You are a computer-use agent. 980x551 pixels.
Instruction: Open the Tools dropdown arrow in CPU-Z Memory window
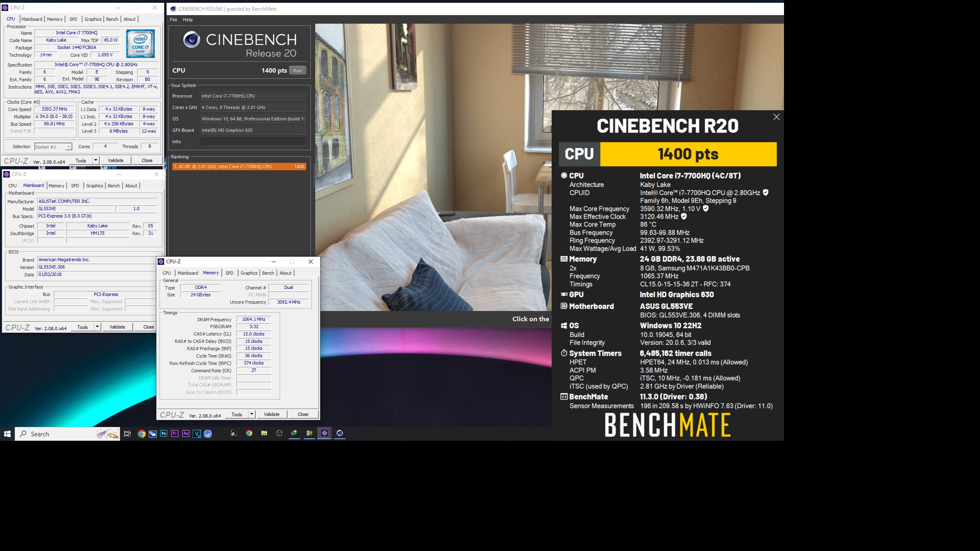252,414
